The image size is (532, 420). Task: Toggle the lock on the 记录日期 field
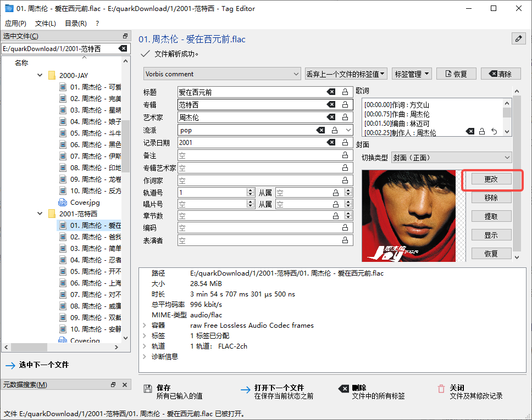pos(345,142)
